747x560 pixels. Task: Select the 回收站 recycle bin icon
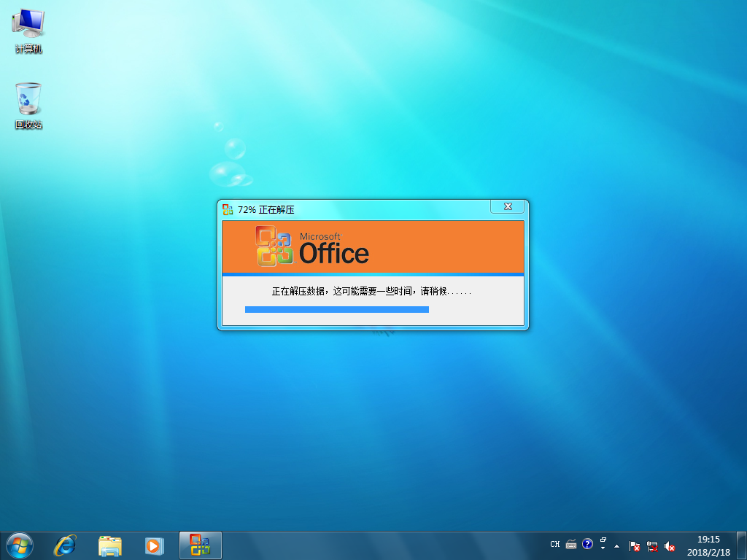tap(28, 106)
